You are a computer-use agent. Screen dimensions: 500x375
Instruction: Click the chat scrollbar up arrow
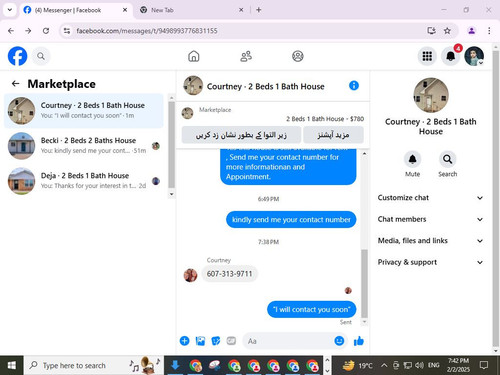coord(364,154)
